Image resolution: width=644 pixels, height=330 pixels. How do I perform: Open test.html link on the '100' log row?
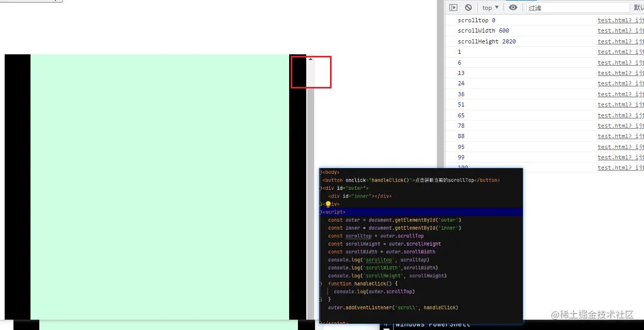pyautogui.click(x=621, y=168)
